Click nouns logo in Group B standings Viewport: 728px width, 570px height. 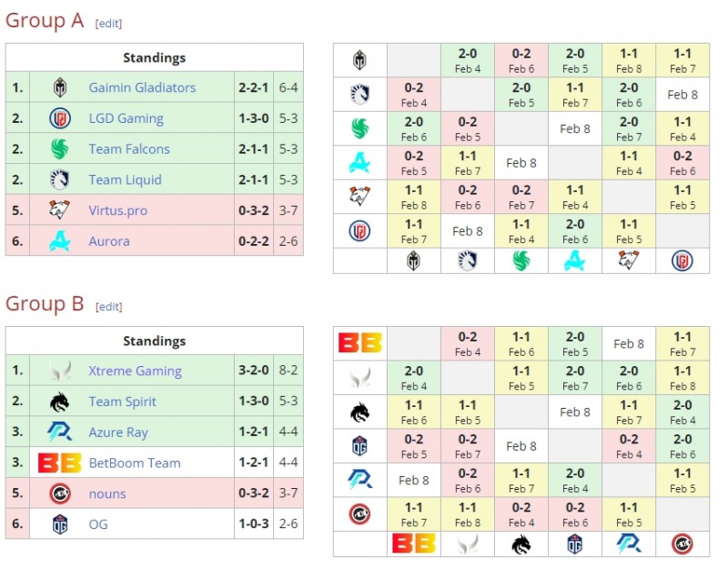(60, 494)
